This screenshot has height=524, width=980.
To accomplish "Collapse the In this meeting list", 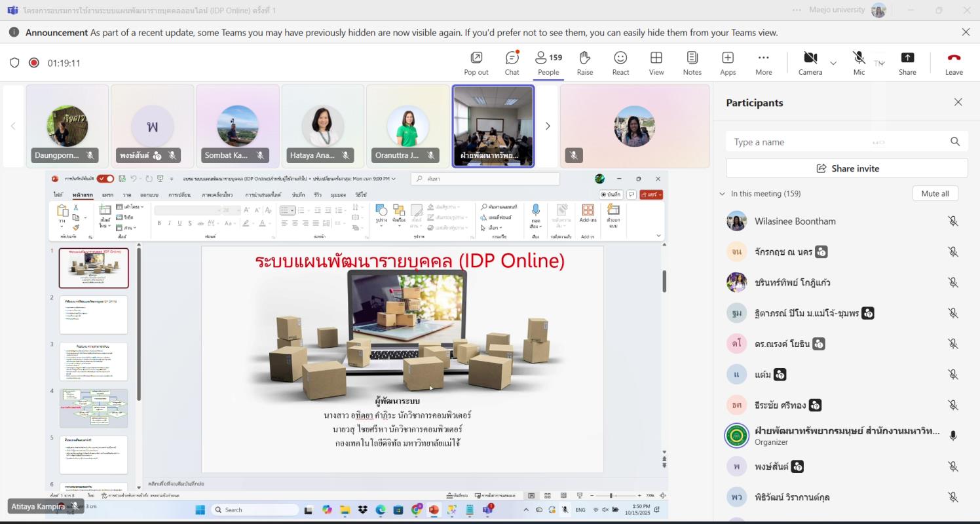I will coord(723,194).
